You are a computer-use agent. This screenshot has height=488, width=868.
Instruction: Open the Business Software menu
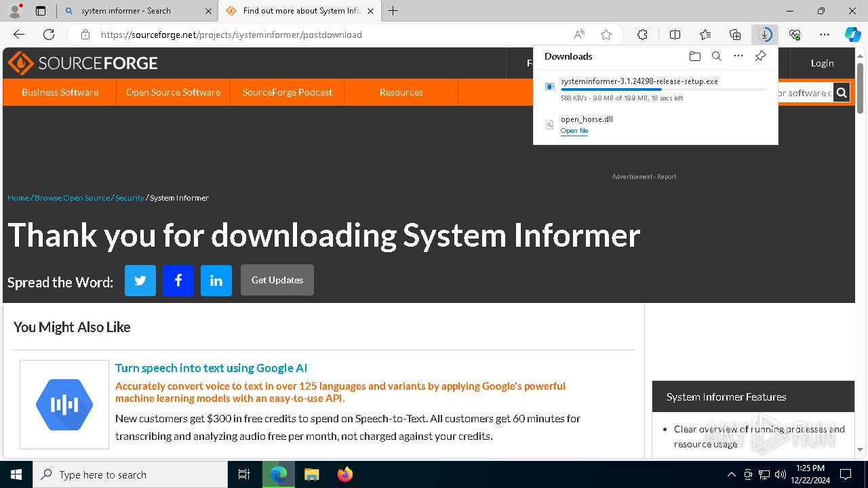[x=60, y=92]
